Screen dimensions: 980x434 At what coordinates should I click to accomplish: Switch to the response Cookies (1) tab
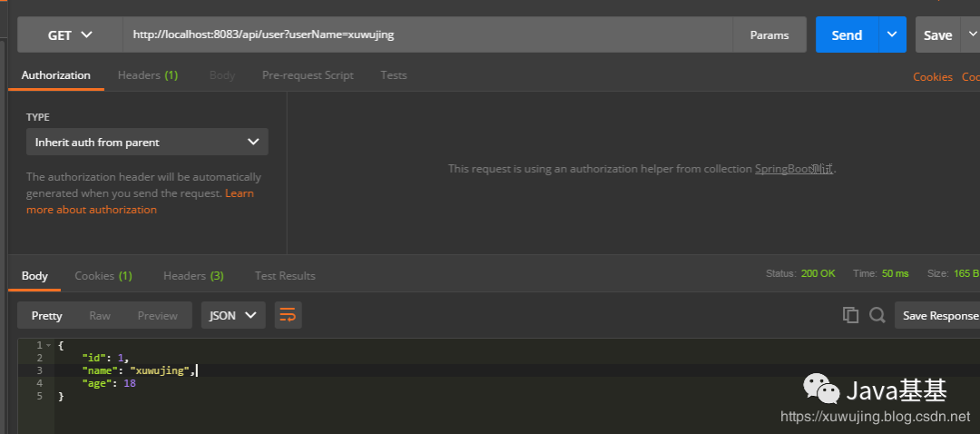pyautogui.click(x=103, y=276)
